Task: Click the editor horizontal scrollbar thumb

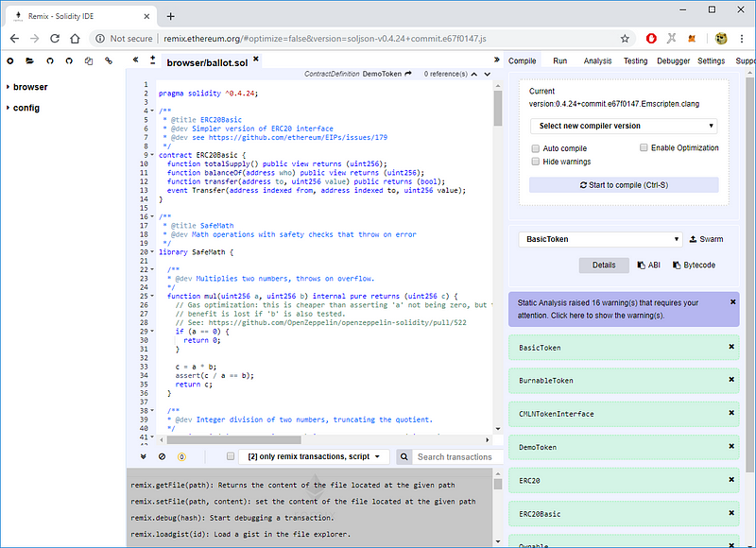Action: click(x=233, y=439)
